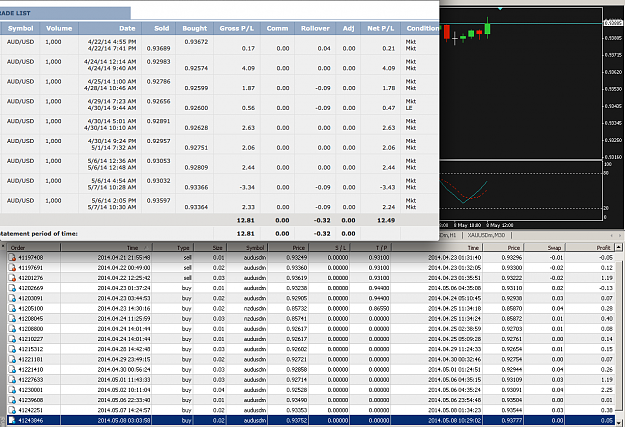The image size is (625, 427).
Task: Click profit value 2.25 in history
Action: point(607,390)
